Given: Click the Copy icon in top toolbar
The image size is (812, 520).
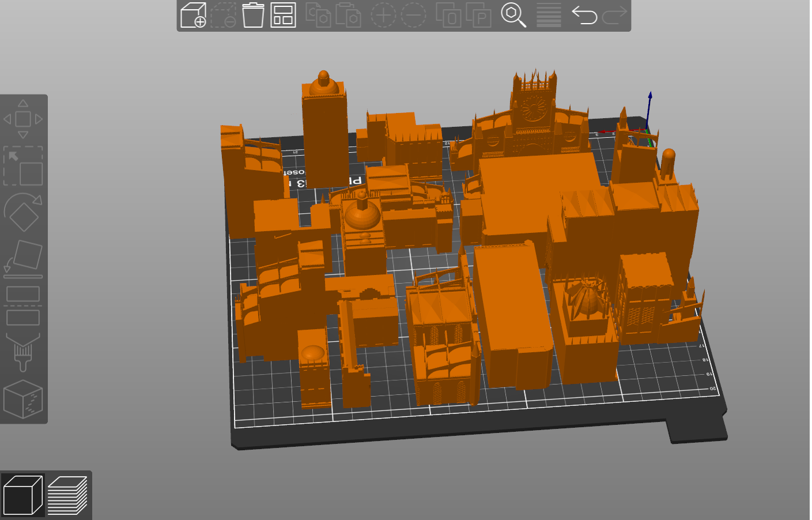Looking at the screenshot, I should [x=318, y=15].
